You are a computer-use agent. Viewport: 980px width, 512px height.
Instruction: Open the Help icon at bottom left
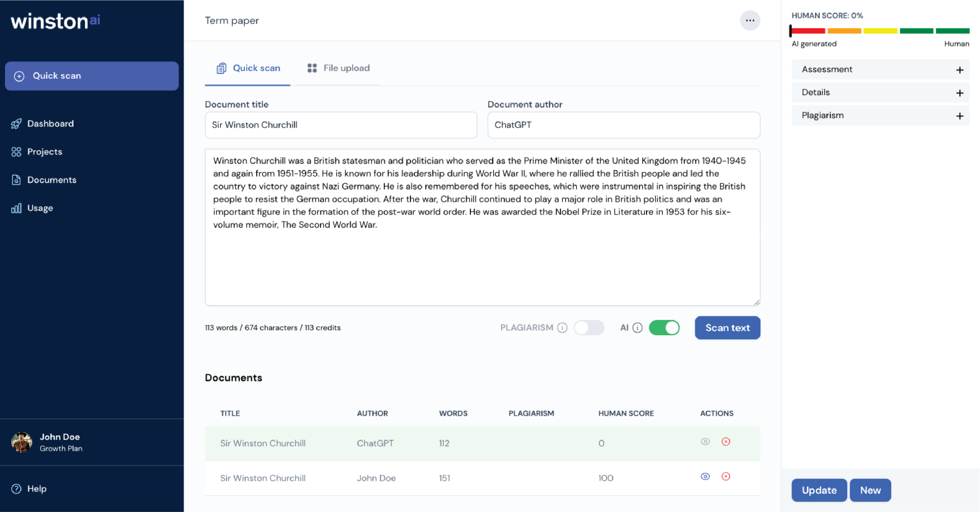(x=16, y=489)
